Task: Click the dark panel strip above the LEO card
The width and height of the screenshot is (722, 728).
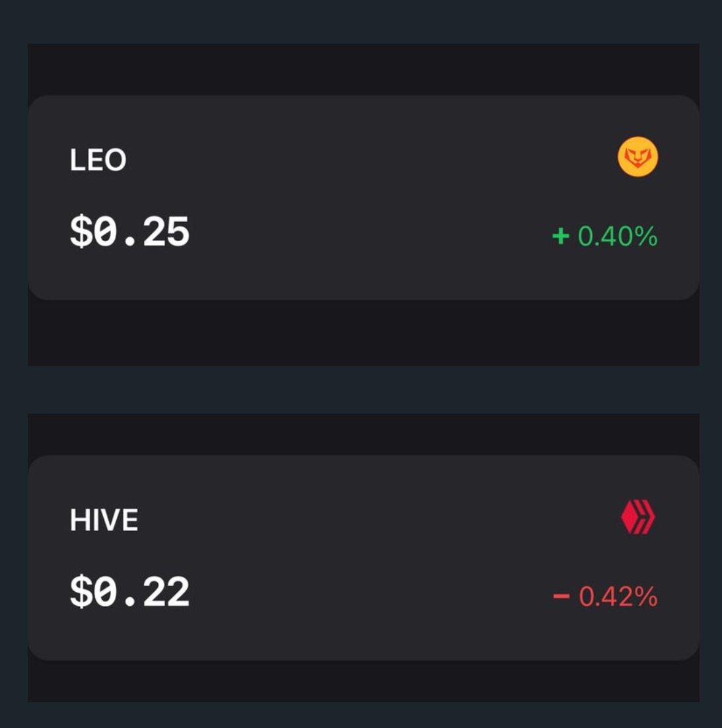Action: [x=363, y=69]
